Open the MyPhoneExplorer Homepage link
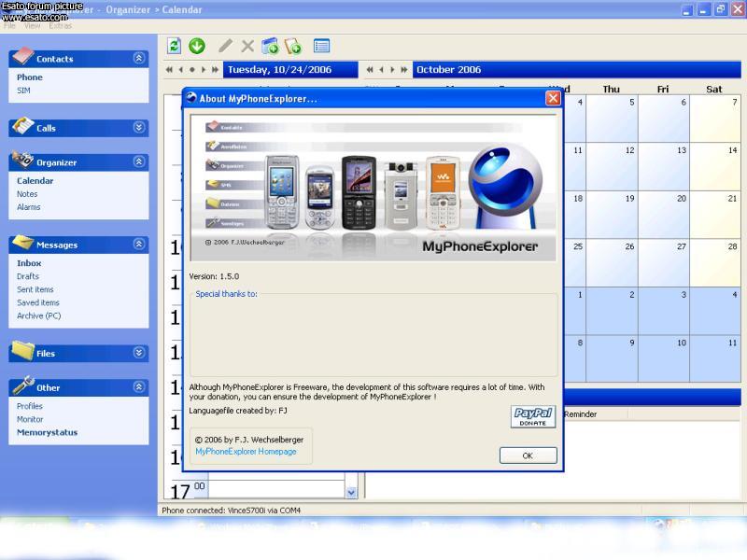 [x=246, y=452]
